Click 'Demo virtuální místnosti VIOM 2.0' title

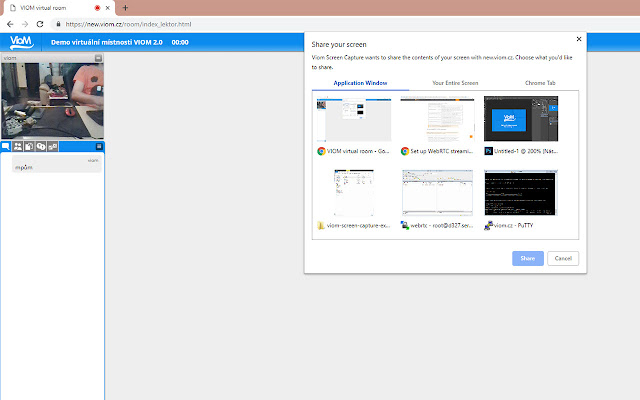(x=107, y=42)
